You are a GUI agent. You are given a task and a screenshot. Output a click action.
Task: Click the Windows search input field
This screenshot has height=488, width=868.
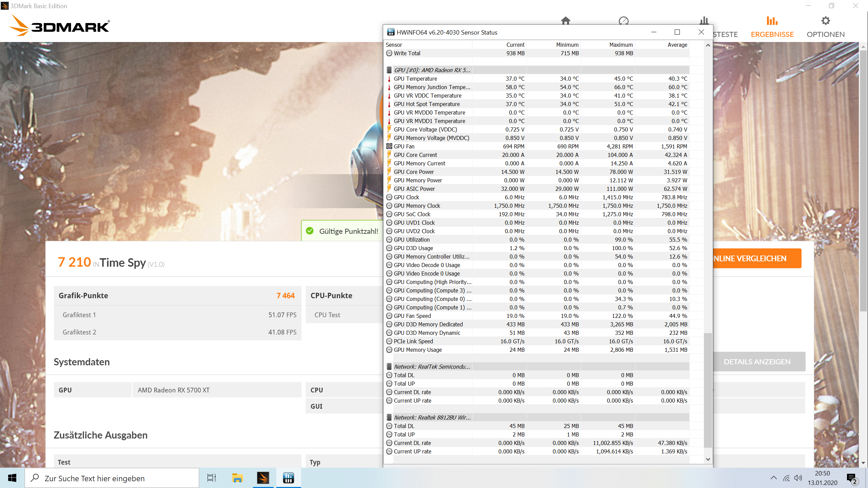coord(112,478)
